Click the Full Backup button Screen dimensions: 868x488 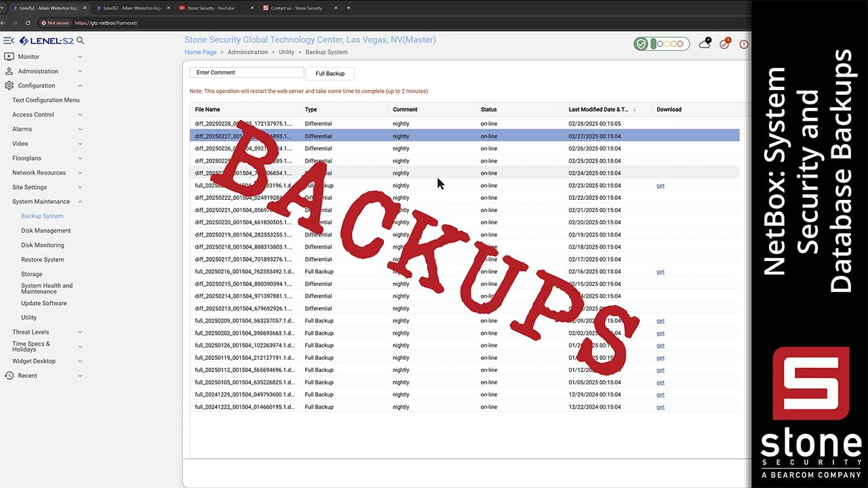[x=330, y=73]
